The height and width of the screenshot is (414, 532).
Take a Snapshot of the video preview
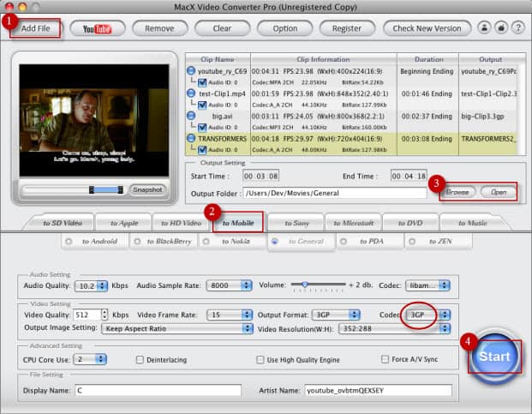pyautogui.click(x=147, y=189)
